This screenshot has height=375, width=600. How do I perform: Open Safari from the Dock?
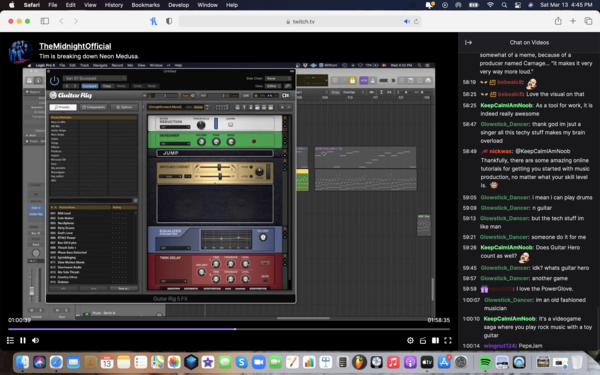pos(56,362)
